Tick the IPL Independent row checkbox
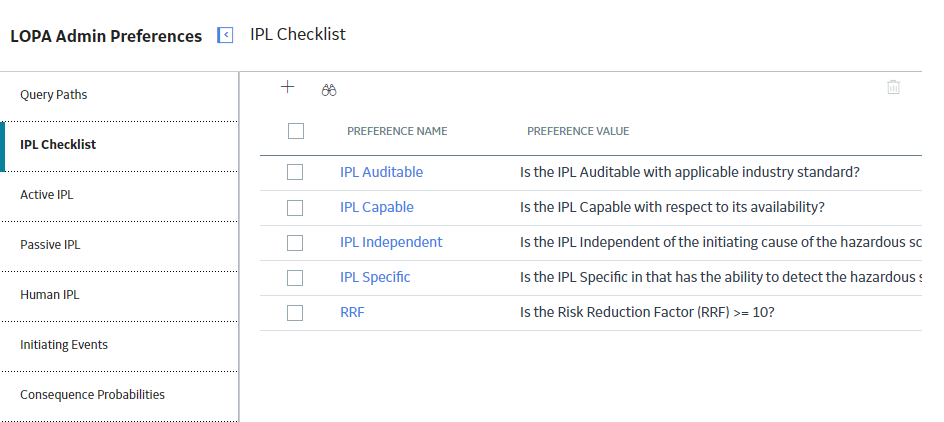 tap(295, 243)
